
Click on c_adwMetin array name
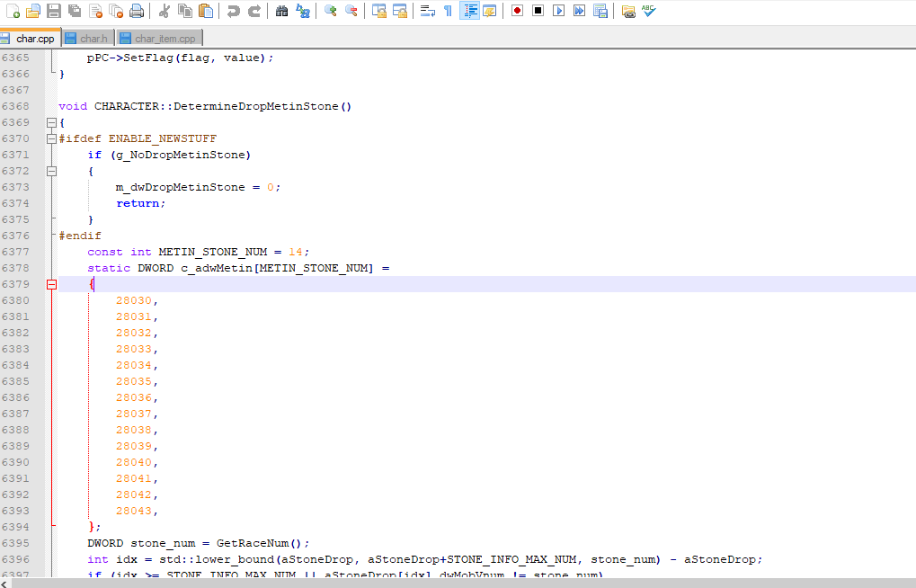(x=217, y=268)
